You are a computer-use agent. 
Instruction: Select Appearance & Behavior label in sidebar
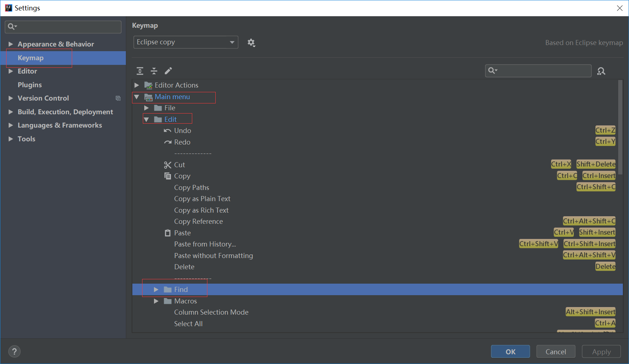coord(56,44)
